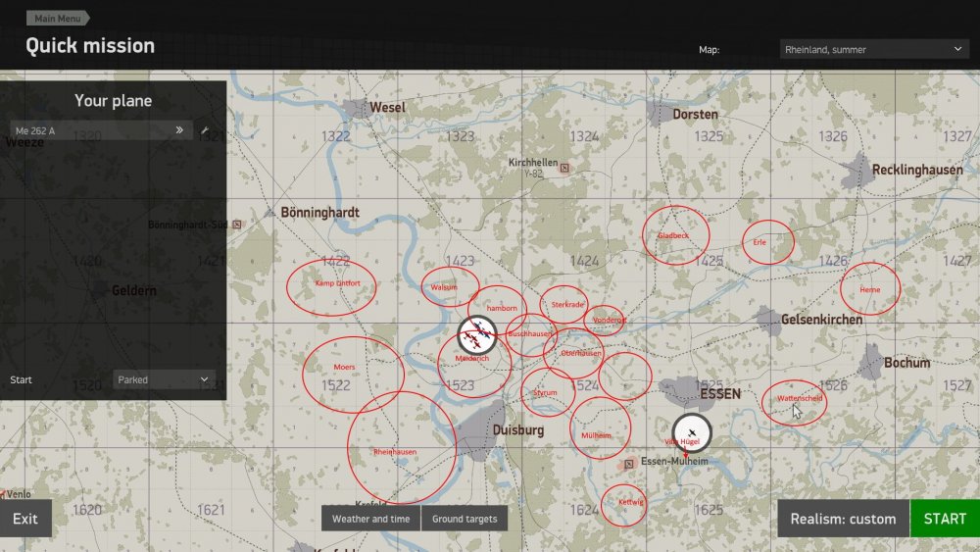The width and height of the screenshot is (980, 552).
Task: Open the Realism: custom settings button
Action: point(843,519)
